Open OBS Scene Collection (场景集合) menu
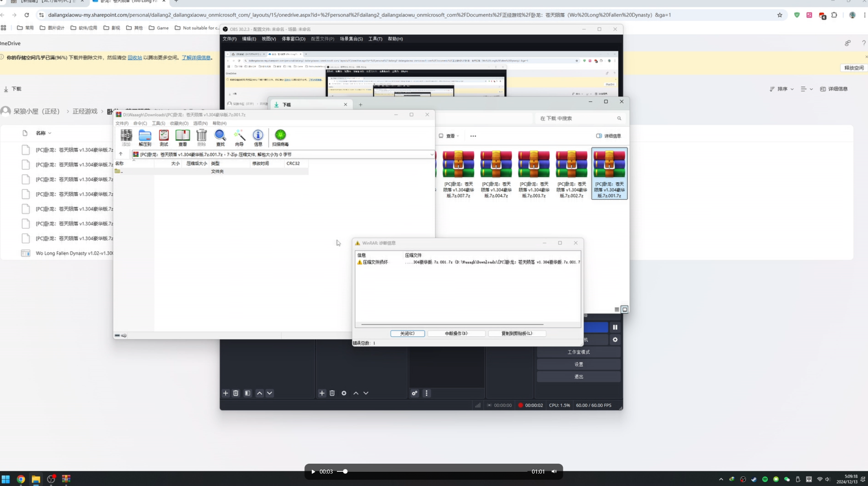The height and width of the screenshot is (486, 868). click(x=351, y=39)
